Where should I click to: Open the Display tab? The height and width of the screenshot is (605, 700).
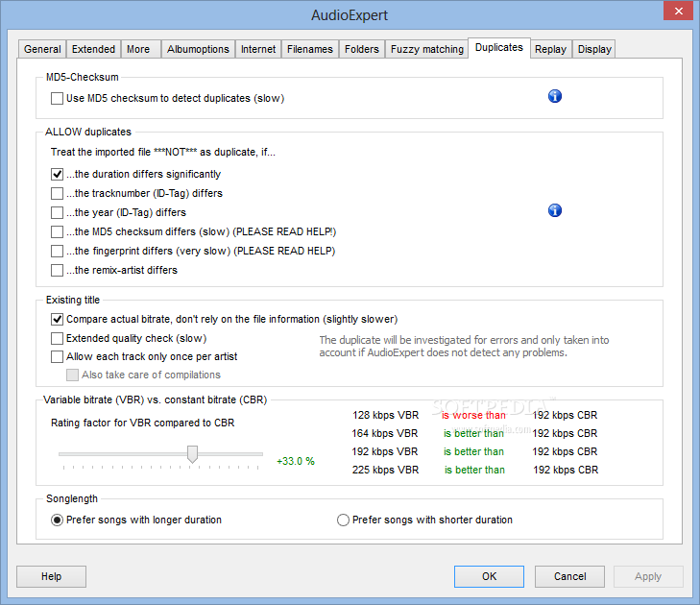tap(594, 49)
